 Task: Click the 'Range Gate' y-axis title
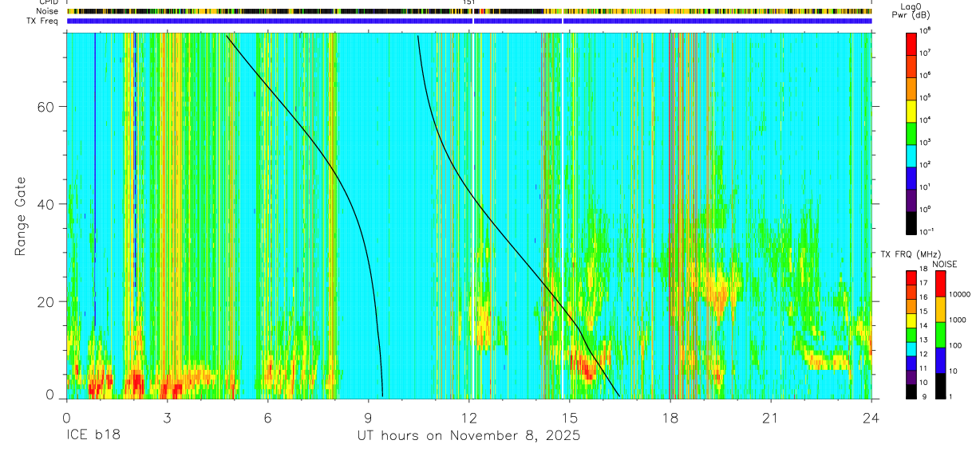[x=21, y=217]
